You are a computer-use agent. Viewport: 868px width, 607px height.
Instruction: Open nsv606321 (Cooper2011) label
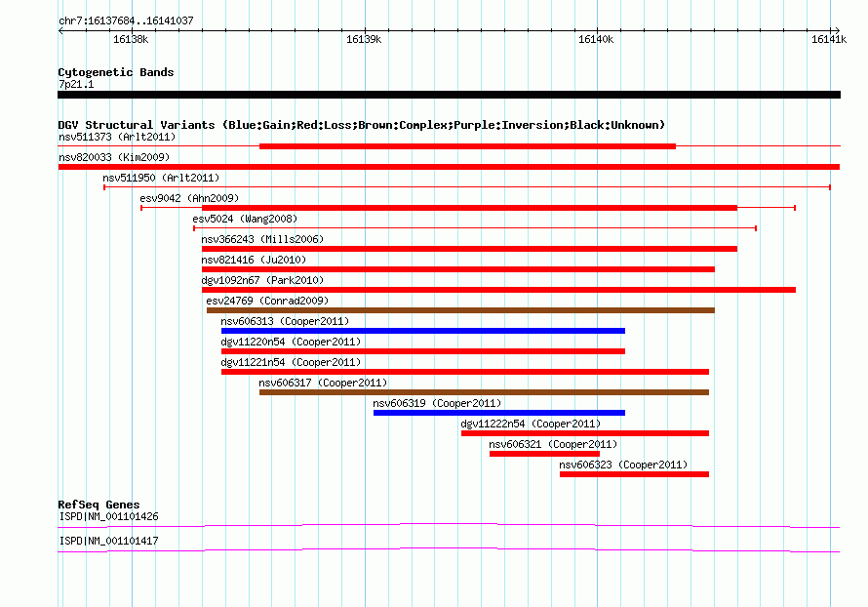click(x=553, y=444)
